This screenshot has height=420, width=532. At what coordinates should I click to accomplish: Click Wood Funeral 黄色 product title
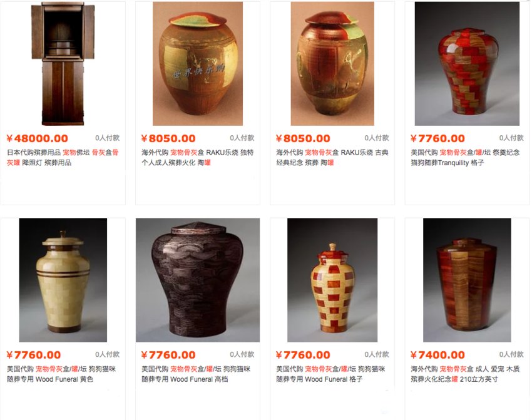[x=61, y=374]
